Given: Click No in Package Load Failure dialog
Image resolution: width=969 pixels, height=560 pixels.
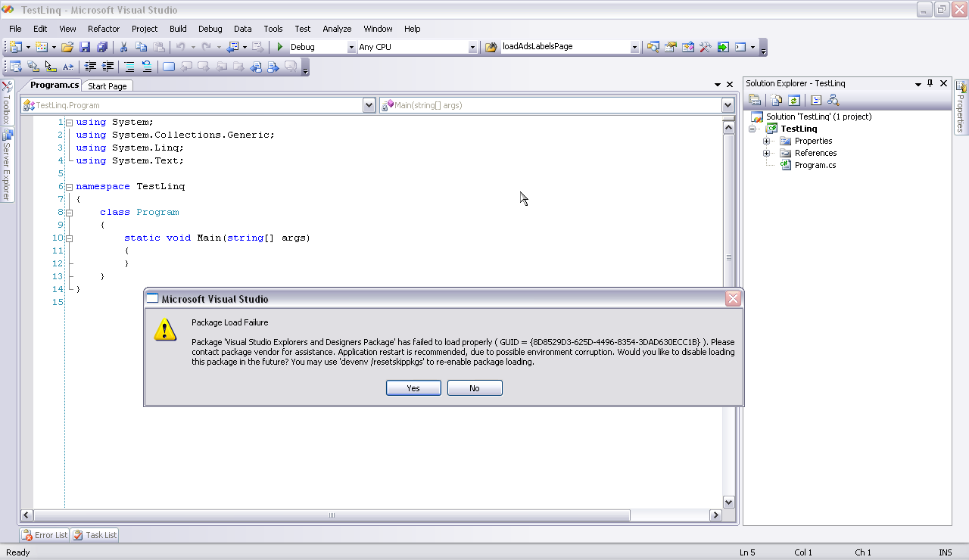Looking at the screenshot, I should pos(475,388).
